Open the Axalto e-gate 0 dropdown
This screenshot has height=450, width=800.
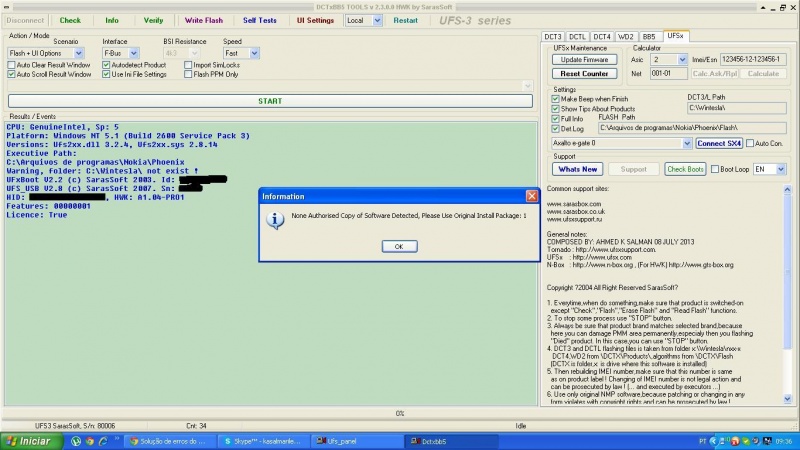(687, 143)
